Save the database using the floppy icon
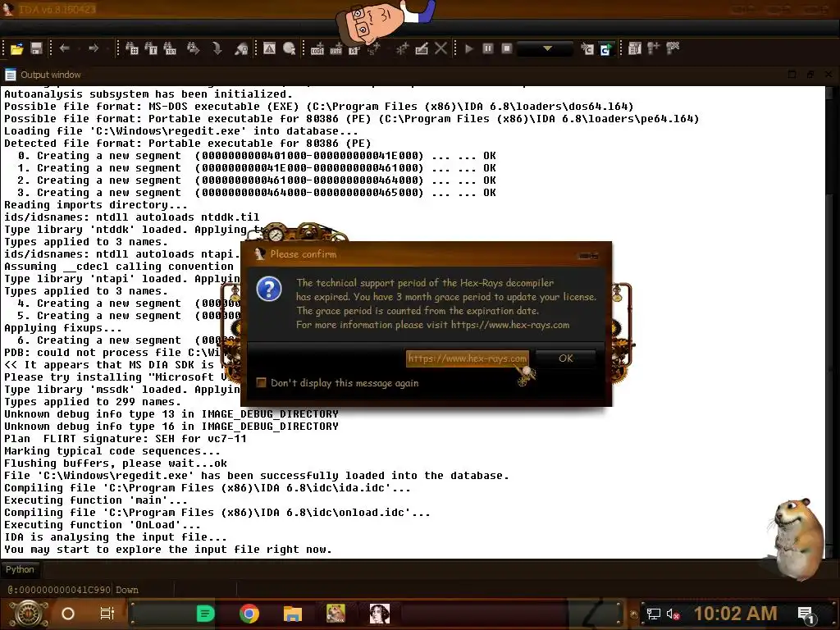The image size is (840, 630). (x=36, y=48)
